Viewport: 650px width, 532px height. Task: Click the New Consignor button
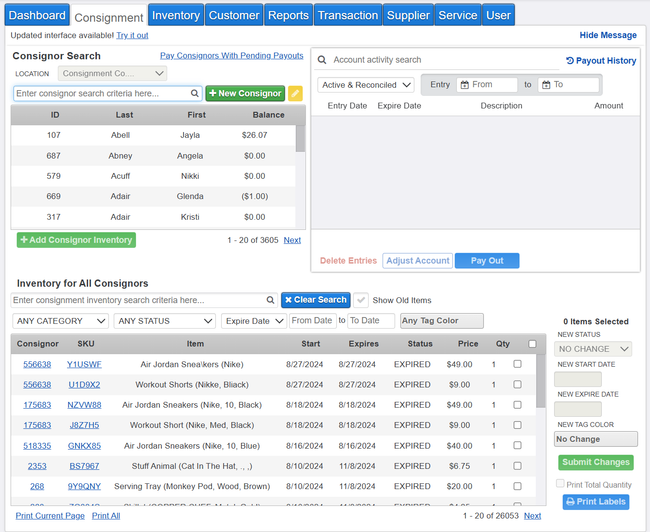(245, 94)
